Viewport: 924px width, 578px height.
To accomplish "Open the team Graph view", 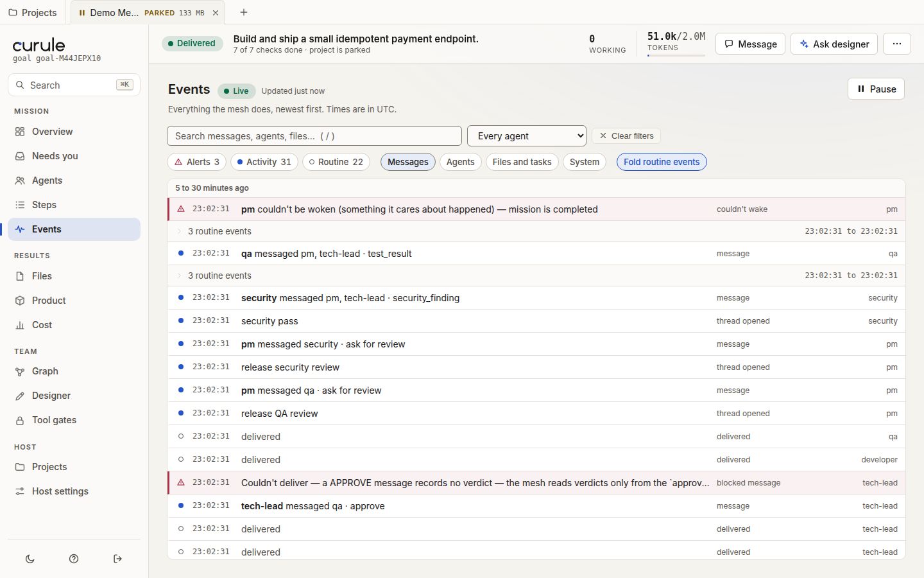I will [x=74, y=371].
